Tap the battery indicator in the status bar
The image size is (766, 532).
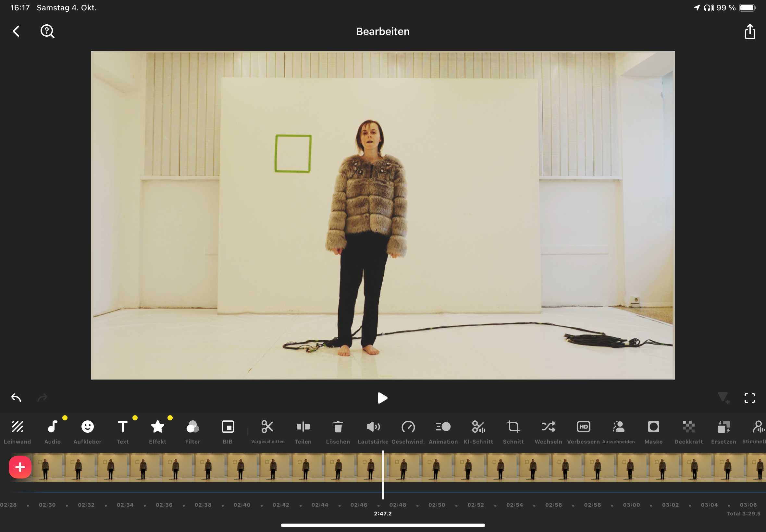point(747,8)
